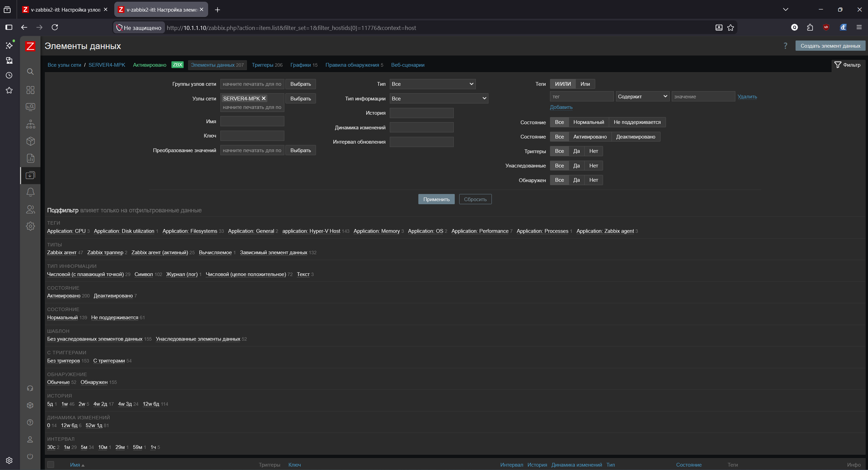
Task: Click the Удалить tag link
Action: [x=747, y=97]
